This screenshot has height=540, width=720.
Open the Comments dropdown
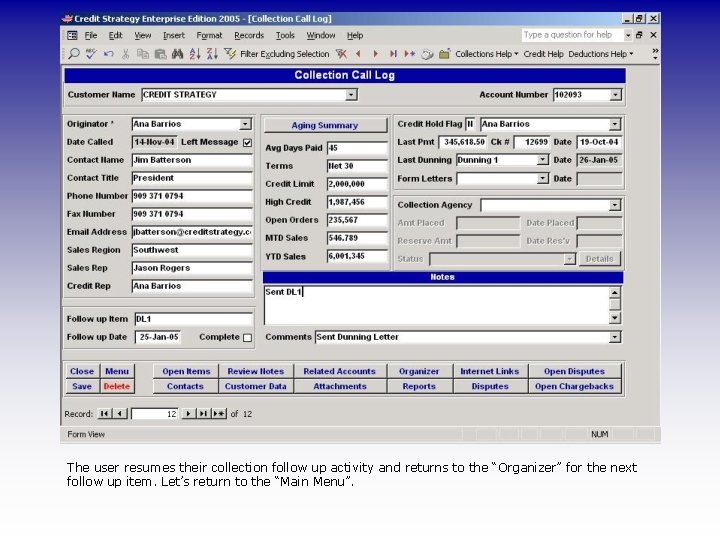(615, 337)
